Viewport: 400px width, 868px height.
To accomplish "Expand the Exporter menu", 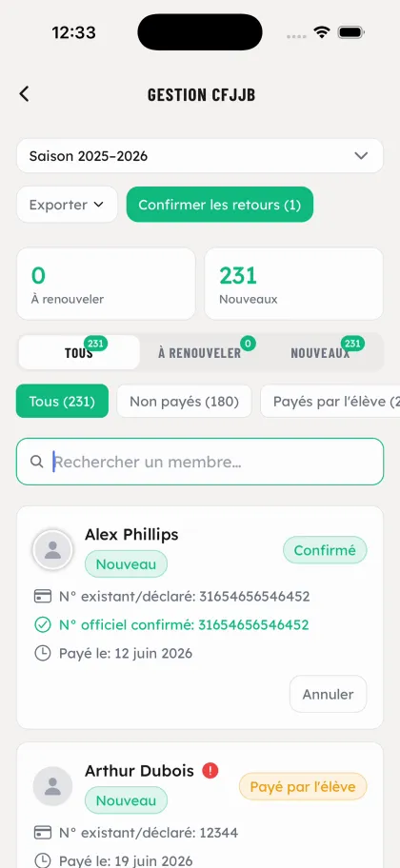I will pyautogui.click(x=67, y=205).
